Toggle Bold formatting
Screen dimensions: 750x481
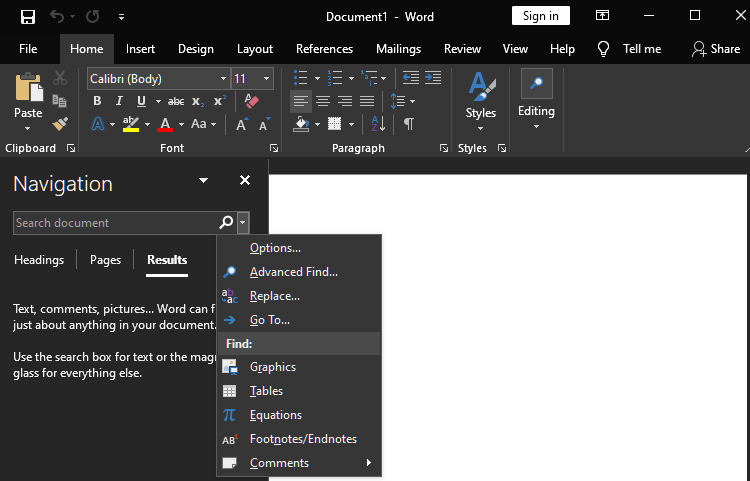pos(97,101)
